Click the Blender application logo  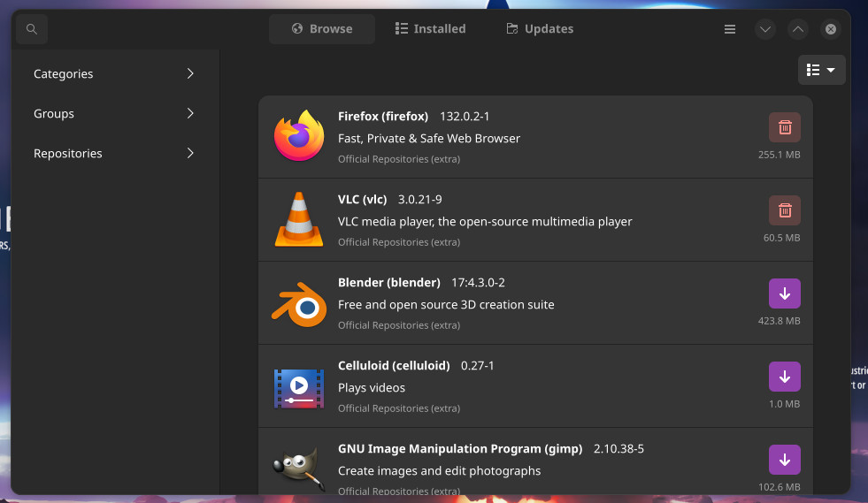click(299, 304)
